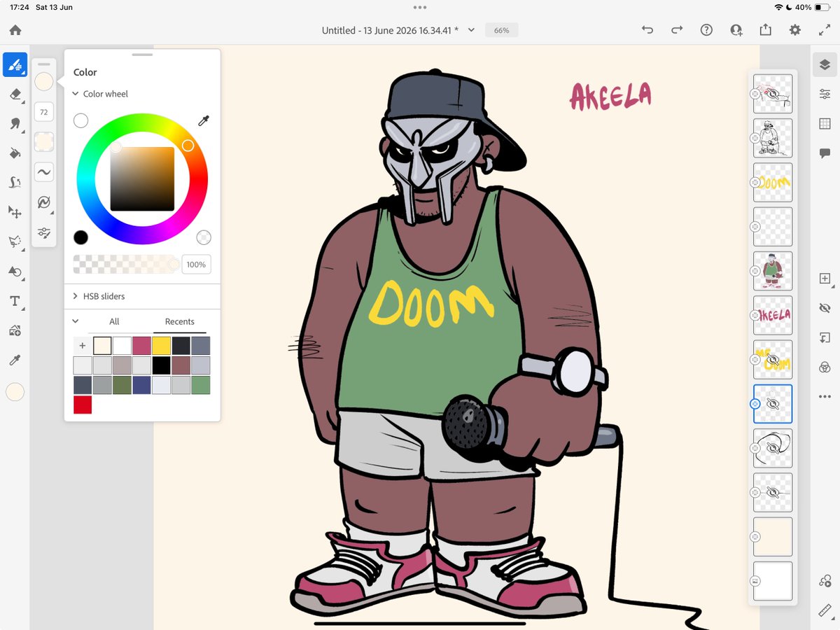This screenshot has height=630, width=840.
Task: Tap the brush size 72 button
Action: [x=44, y=112]
